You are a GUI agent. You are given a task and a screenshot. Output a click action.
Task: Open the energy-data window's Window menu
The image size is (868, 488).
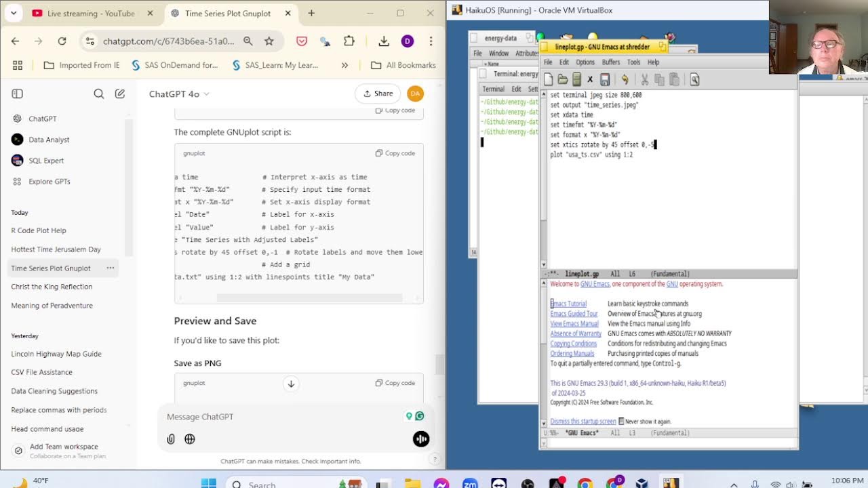[498, 54]
